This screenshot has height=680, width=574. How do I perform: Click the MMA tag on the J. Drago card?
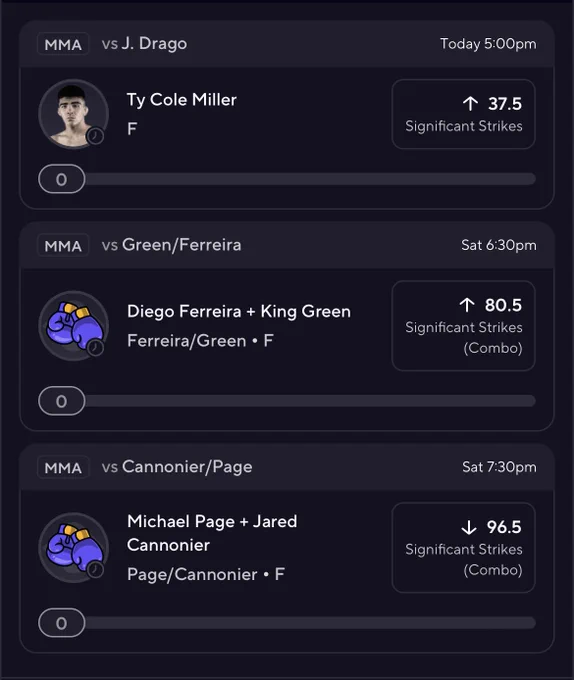(x=63, y=44)
